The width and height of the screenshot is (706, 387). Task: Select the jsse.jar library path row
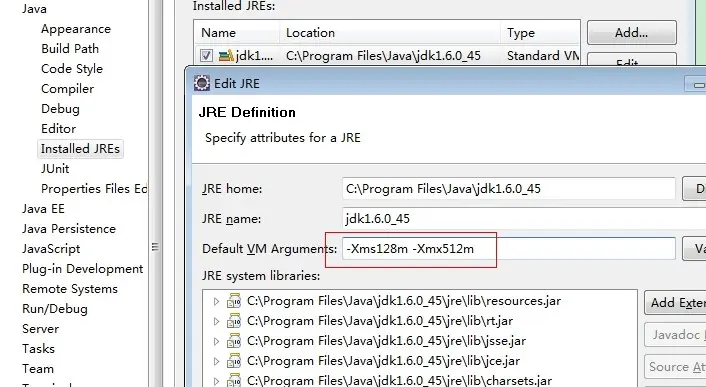point(386,341)
